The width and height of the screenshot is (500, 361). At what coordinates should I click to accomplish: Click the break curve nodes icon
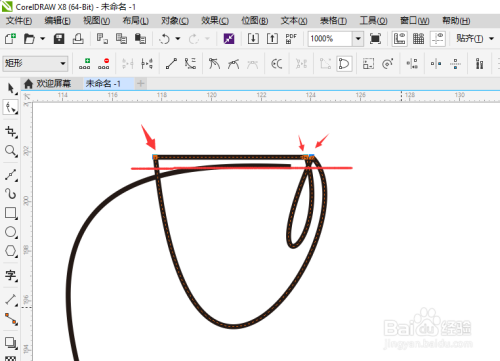[x=147, y=63]
